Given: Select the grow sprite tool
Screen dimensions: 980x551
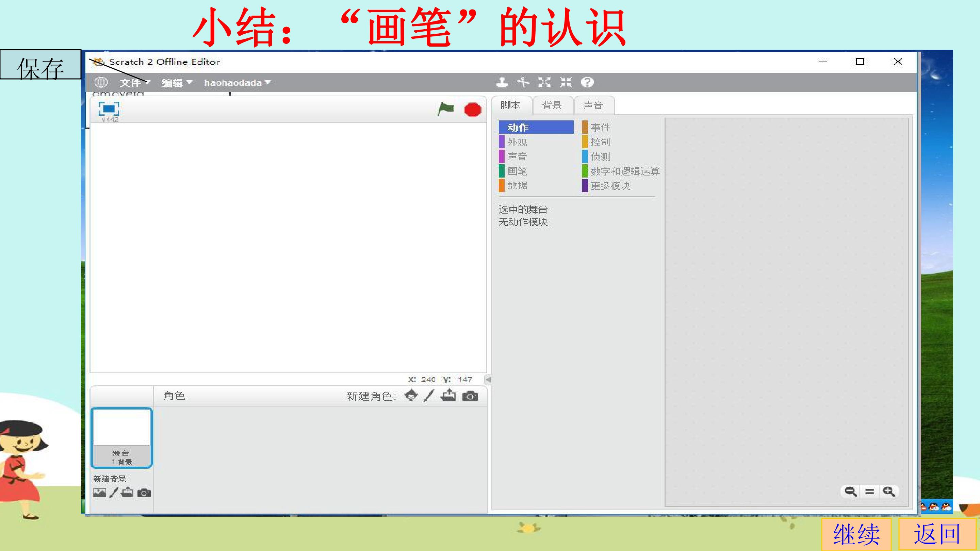Looking at the screenshot, I should tap(544, 82).
